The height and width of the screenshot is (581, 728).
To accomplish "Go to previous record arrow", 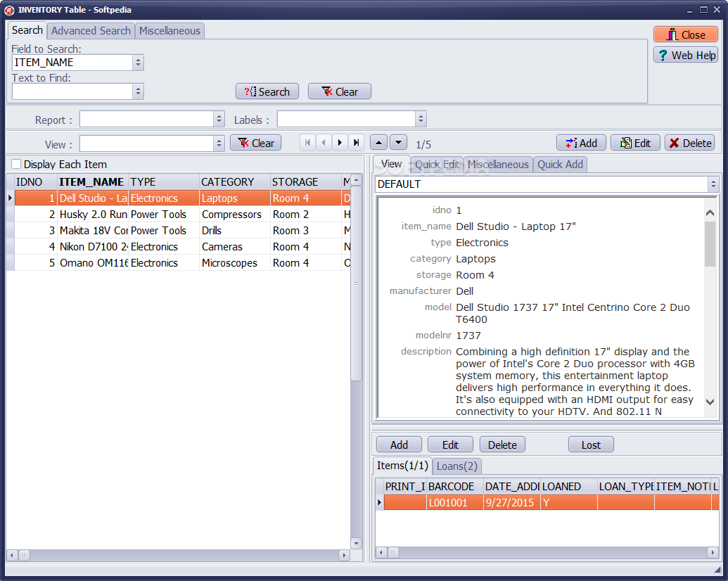I will [x=324, y=143].
